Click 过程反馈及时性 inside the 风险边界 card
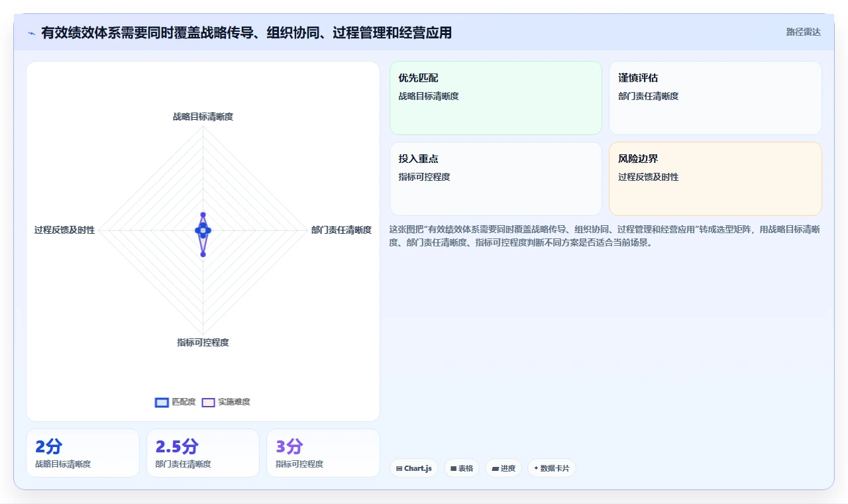The height and width of the screenshot is (504, 848). click(x=649, y=177)
